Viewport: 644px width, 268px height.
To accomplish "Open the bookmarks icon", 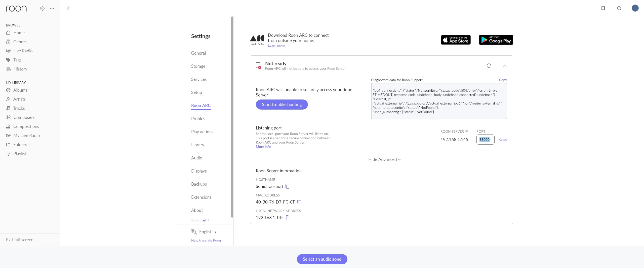I will [x=603, y=8].
